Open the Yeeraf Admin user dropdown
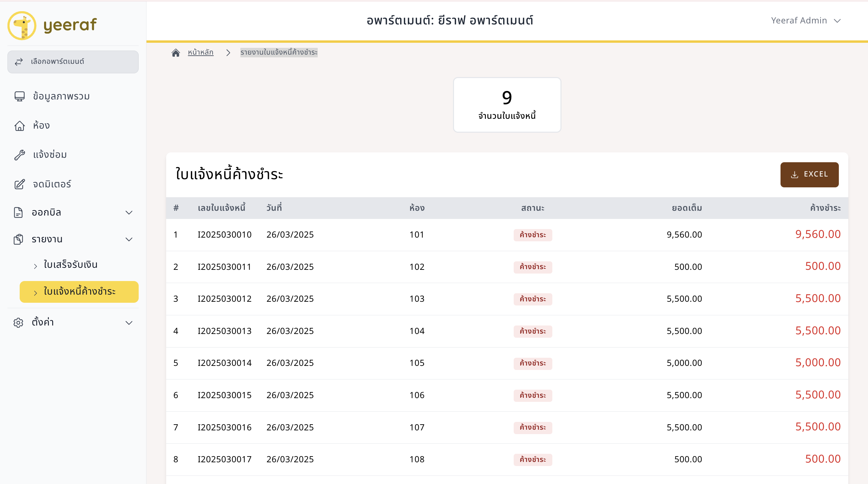 click(806, 21)
